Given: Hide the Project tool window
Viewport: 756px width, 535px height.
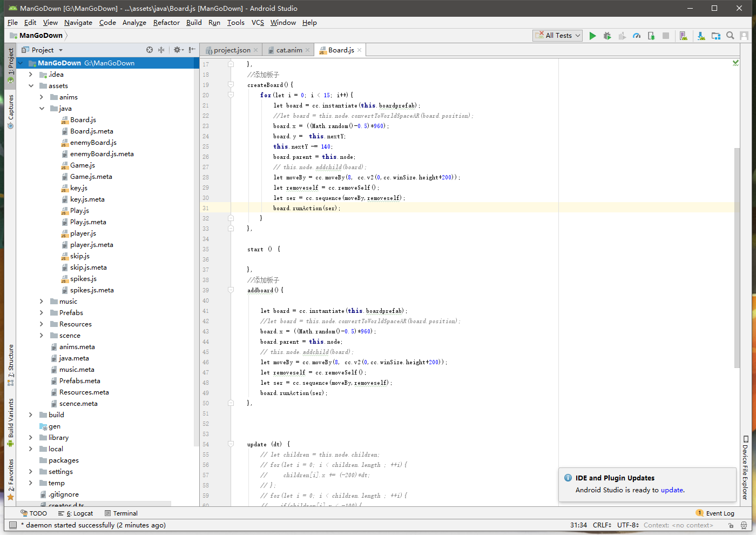Looking at the screenshot, I should click(192, 50).
